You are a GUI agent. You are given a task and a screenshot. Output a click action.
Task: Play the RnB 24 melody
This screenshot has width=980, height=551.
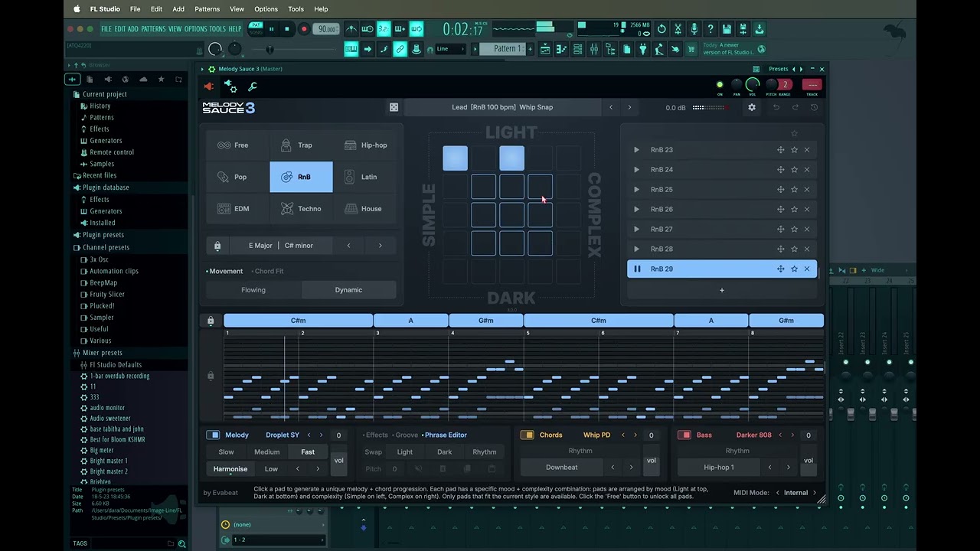pos(636,170)
